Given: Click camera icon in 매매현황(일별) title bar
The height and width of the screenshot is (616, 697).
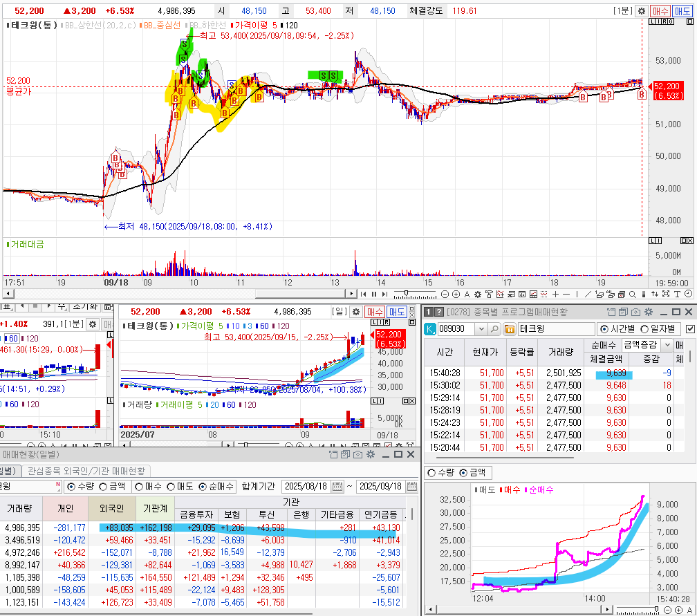Looking at the screenshot, I should 358,454.
